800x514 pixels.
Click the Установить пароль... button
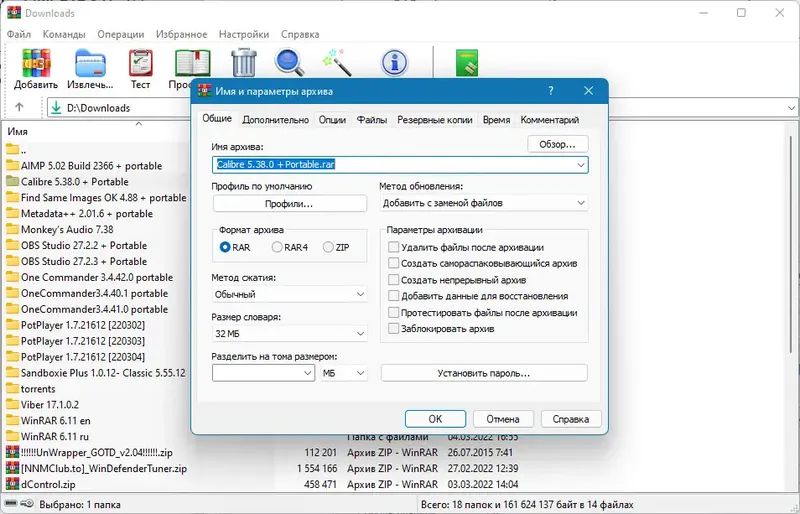pos(484,373)
